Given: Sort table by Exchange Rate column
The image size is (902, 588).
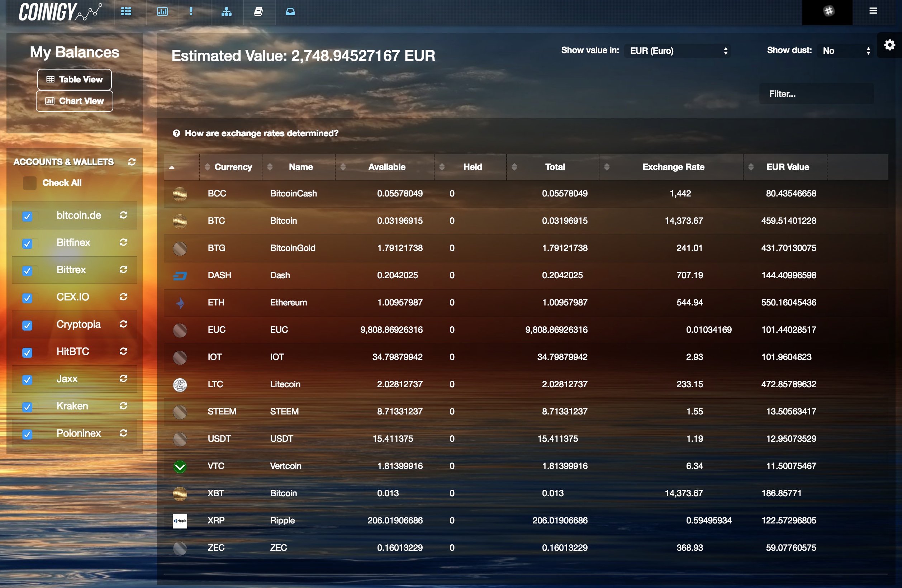Looking at the screenshot, I should (x=671, y=167).
